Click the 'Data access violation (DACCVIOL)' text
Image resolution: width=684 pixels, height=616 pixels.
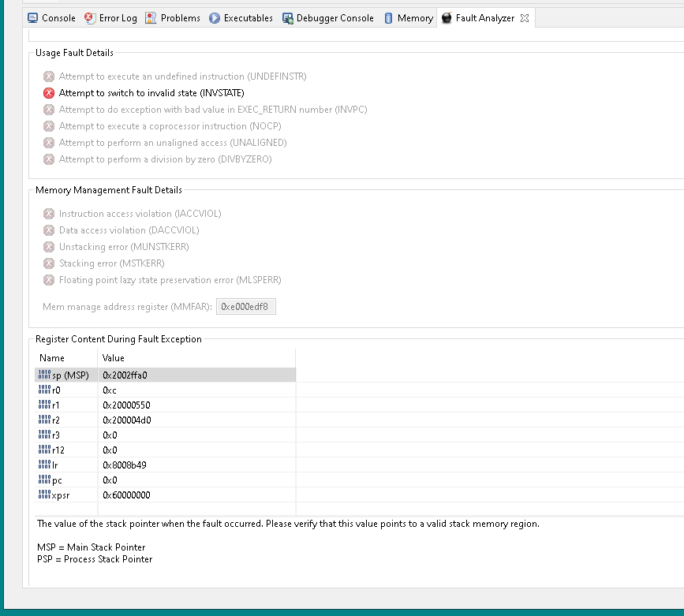point(129,230)
